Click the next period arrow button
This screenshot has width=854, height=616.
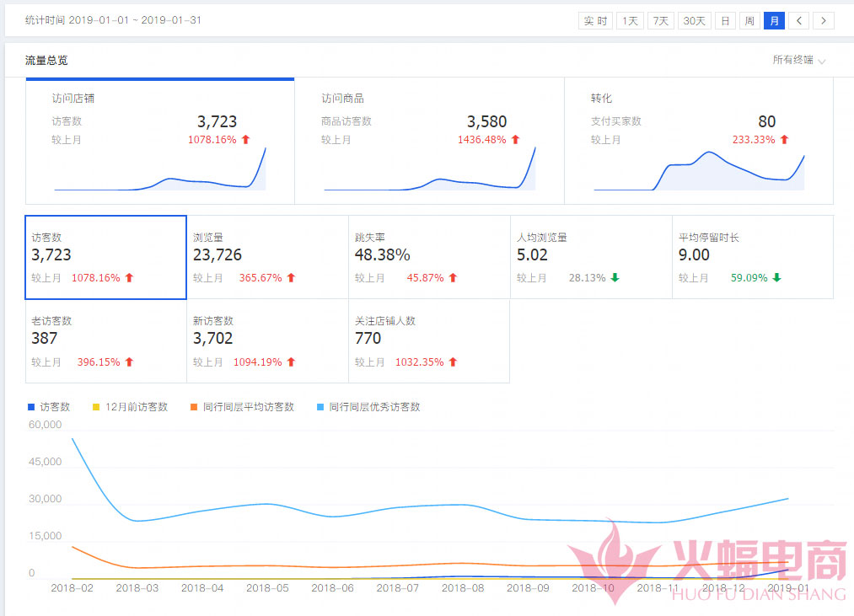click(x=824, y=21)
